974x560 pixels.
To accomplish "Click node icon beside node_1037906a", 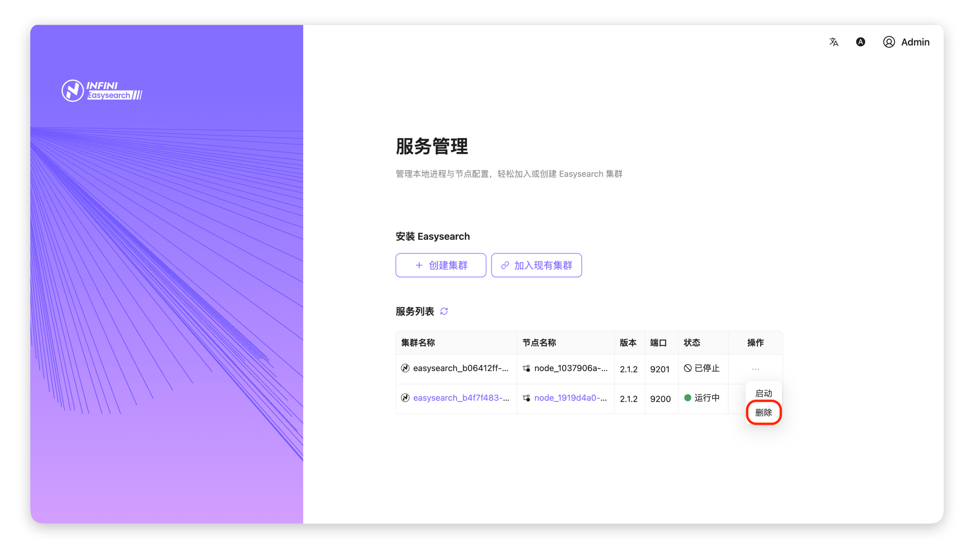I will tap(526, 368).
